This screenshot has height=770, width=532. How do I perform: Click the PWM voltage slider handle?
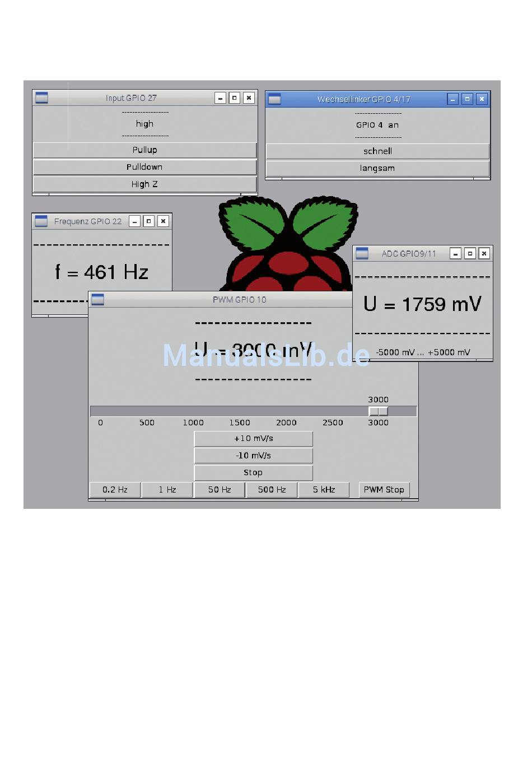(378, 411)
